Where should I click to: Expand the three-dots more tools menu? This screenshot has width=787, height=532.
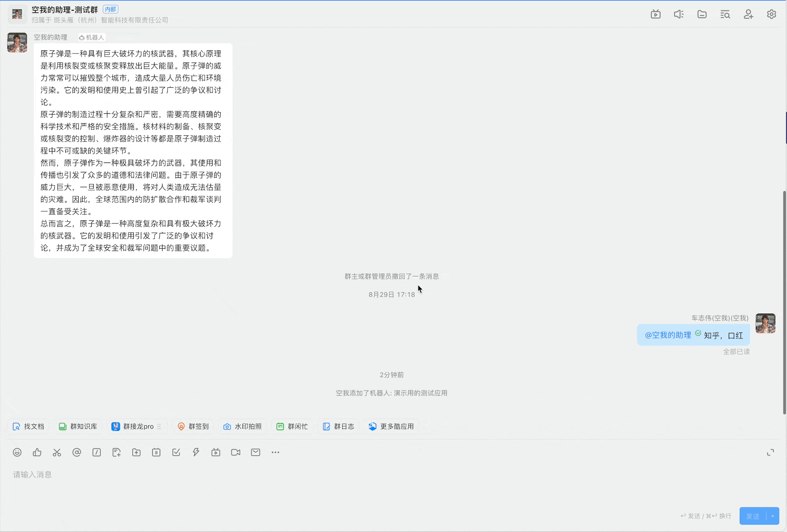point(275,453)
